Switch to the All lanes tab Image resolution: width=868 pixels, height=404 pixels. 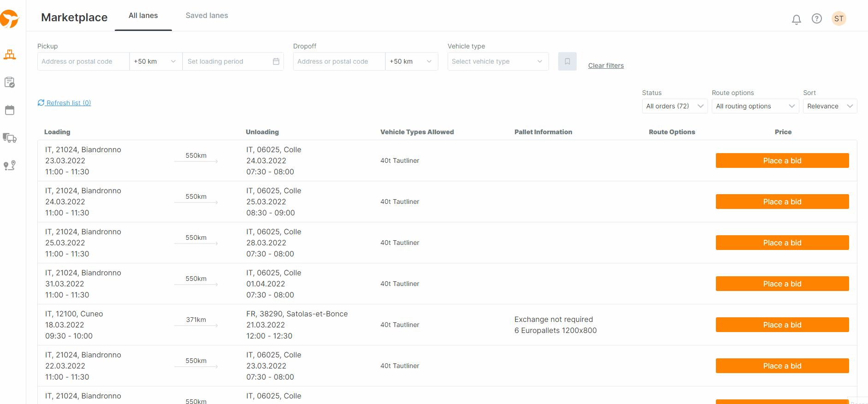click(143, 16)
